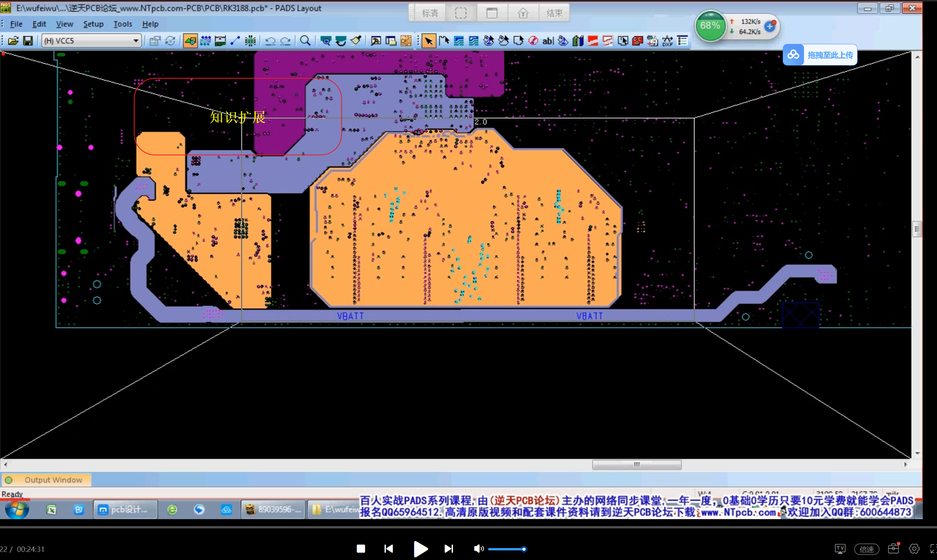Click the home icon in recorder bar
This screenshot has width=937, height=560.
point(523,13)
